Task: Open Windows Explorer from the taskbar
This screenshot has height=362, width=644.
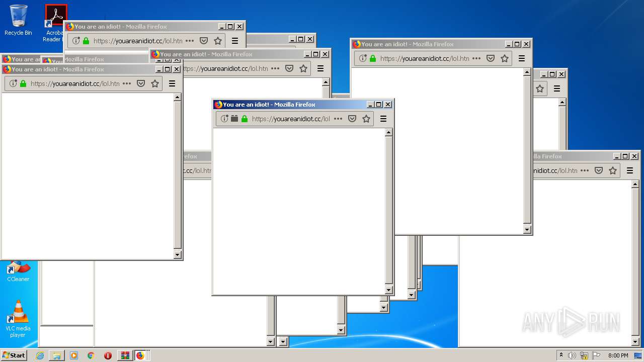Action: 57,355
